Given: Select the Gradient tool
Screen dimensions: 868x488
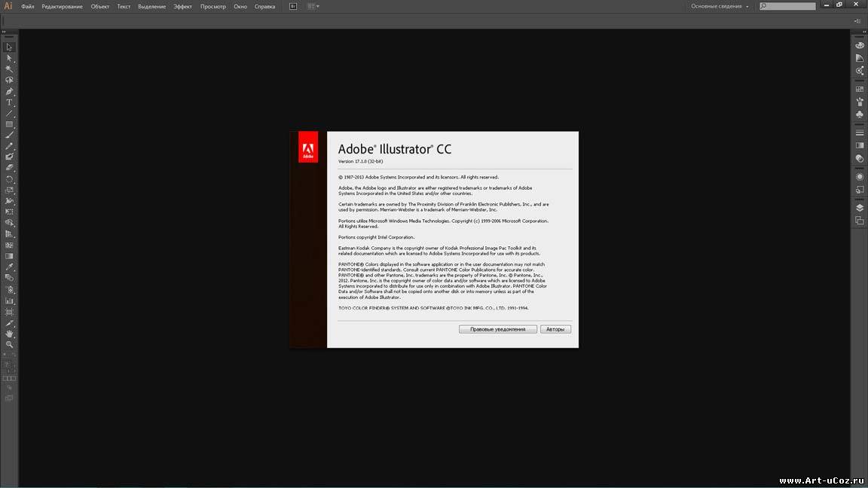Looking at the screenshot, I should pyautogui.click(x=9, y=256).
